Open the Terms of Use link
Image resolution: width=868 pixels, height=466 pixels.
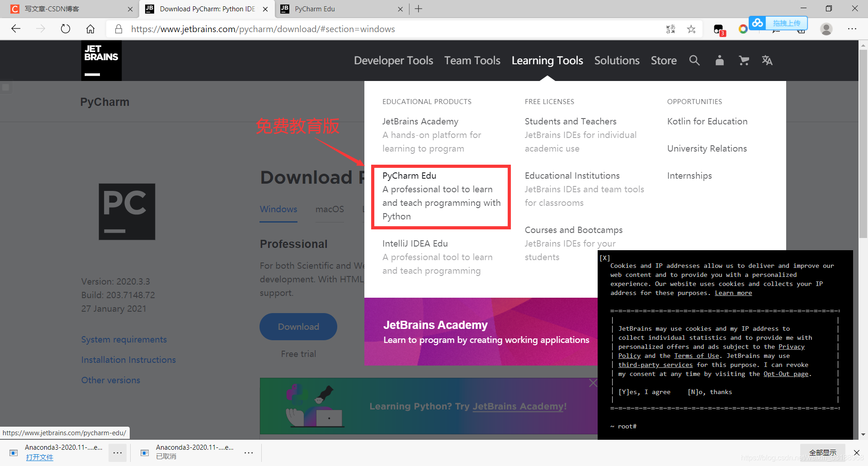click(697, 356)
